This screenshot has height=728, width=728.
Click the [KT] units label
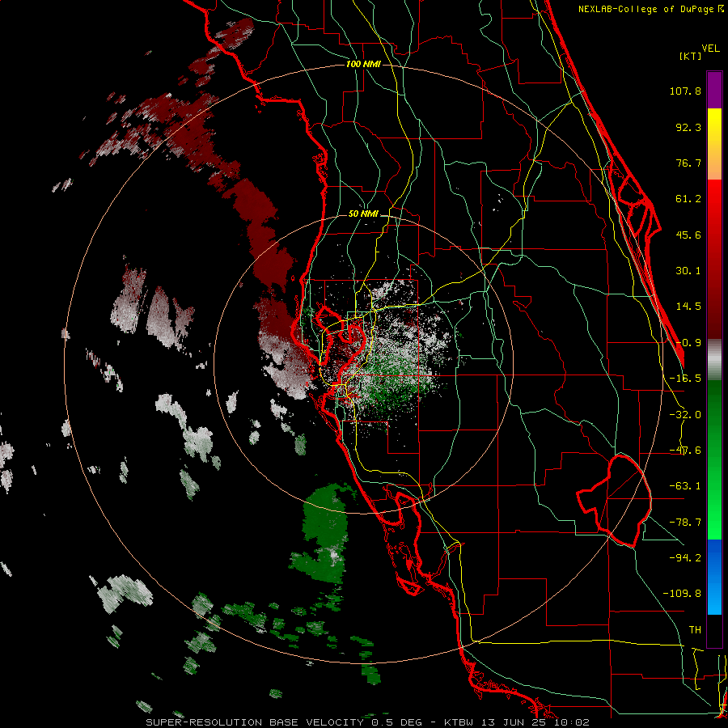(691, 56)
